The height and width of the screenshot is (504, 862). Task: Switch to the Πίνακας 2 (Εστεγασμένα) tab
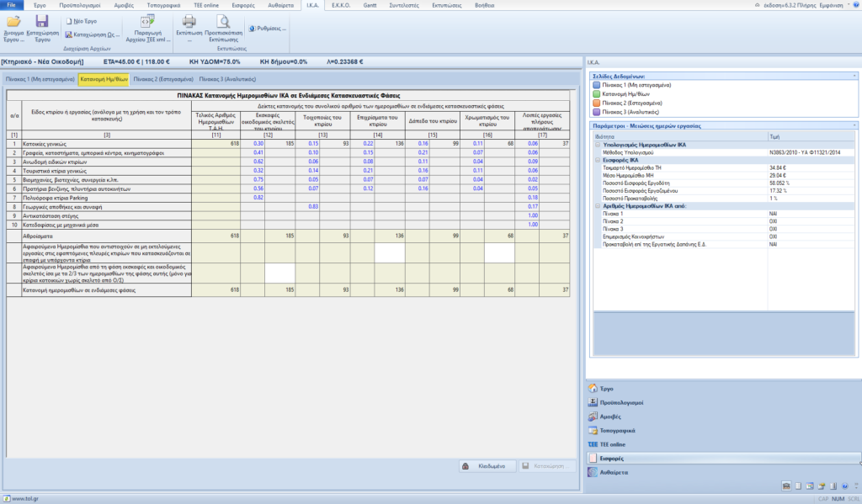click(163, 79)
